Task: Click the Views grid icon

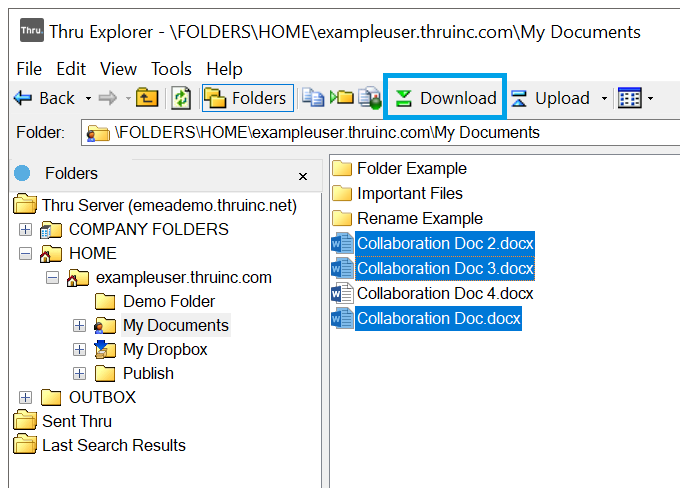Action: (x=629, y=98)
